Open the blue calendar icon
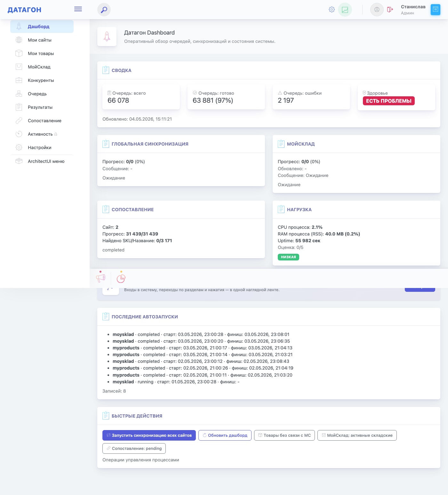Screen dimensions: 448x495 pyautogui.click(x=436, y=10)
